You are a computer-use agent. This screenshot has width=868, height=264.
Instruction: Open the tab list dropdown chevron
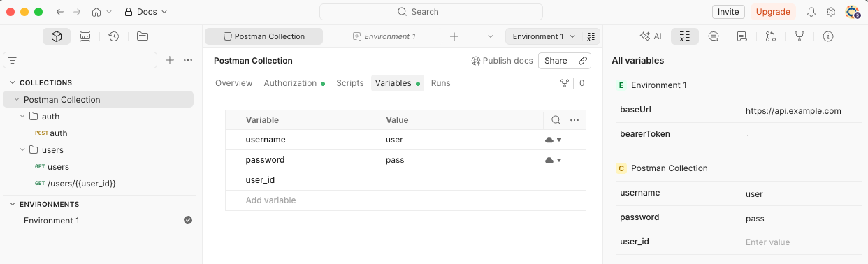click(490, 36)
